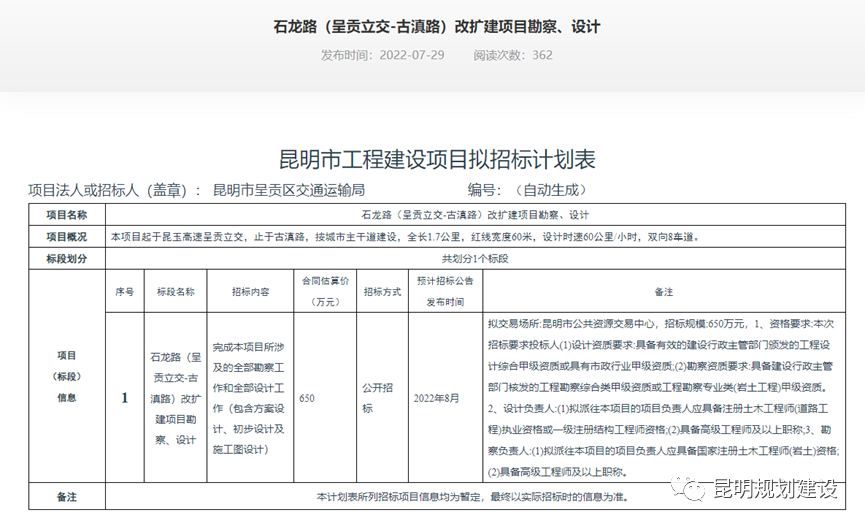Viewport: 865px width, 526px height.
Task: Click the estimated price value 650
Action: tap(307, 398)
